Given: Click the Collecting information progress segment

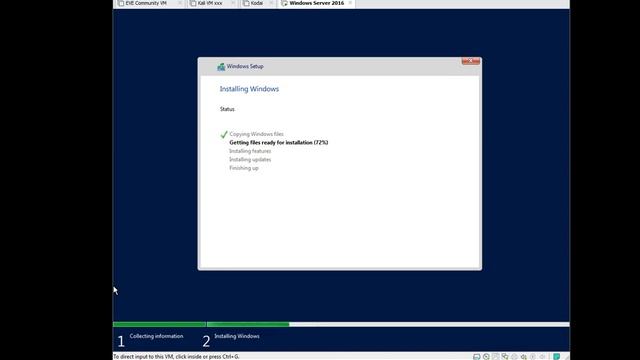Looking at the screenshot, I should (x=159, y=324).
